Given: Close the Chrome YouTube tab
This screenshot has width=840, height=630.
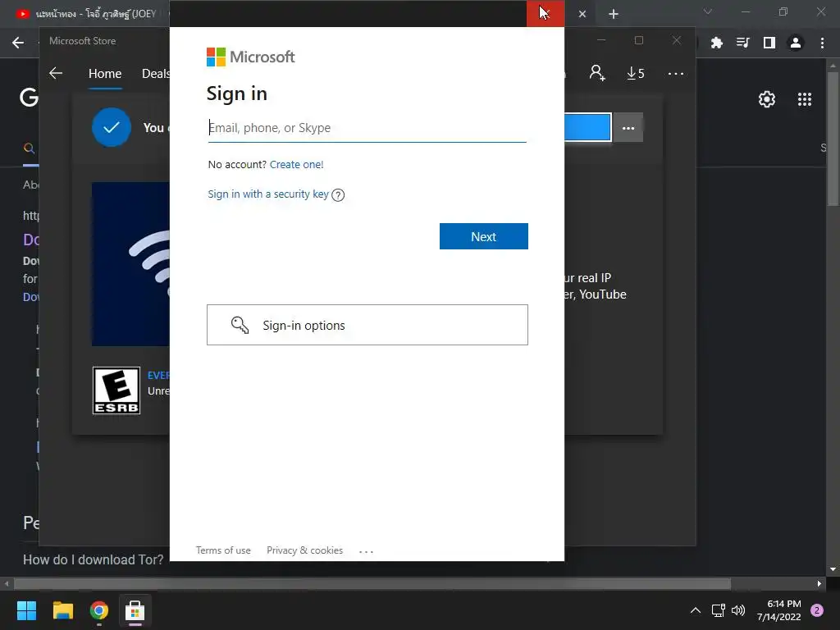Looking at the screenshot, I should (582, 14).
